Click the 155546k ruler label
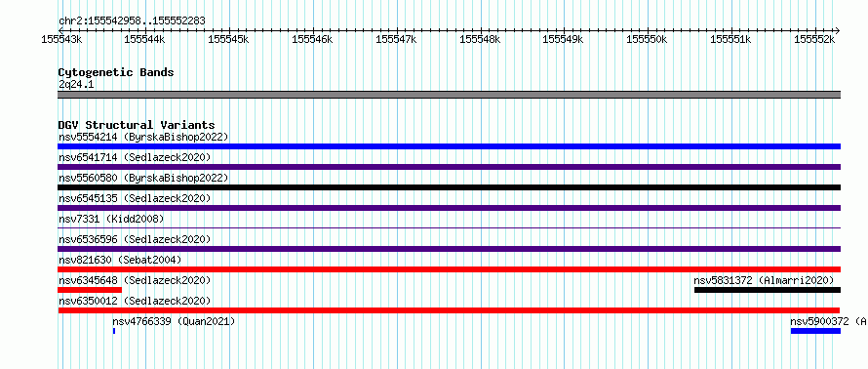 [x=312, y=39]
